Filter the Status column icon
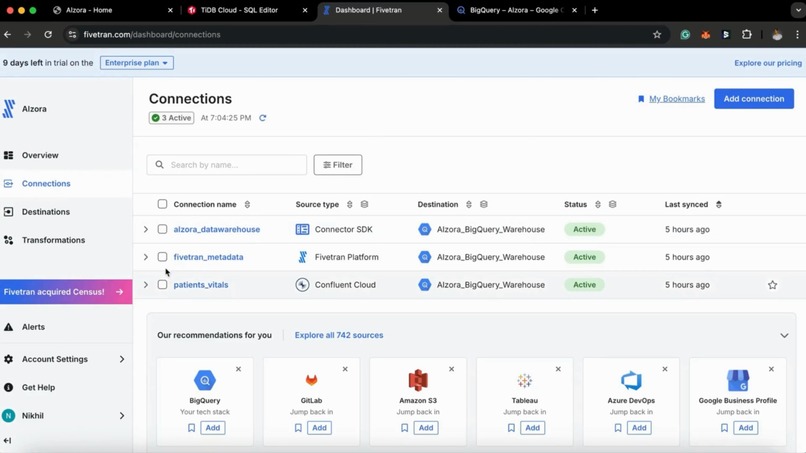 click(612, 205)
